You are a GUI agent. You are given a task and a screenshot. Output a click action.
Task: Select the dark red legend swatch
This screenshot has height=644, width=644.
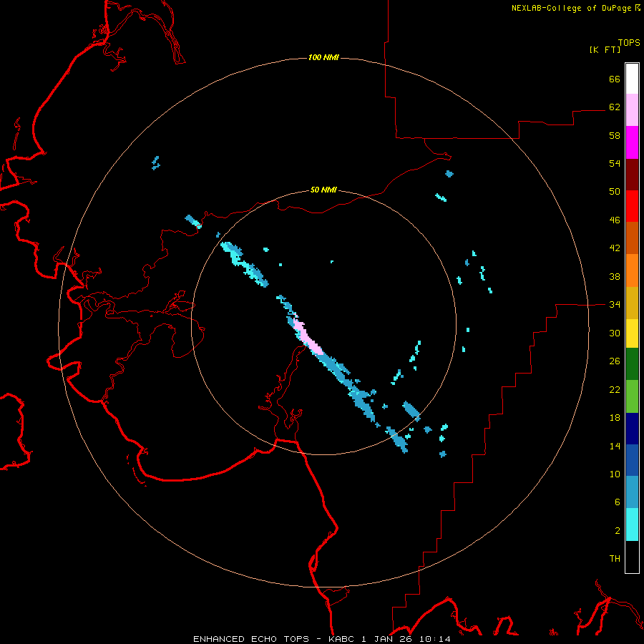pos(632,175)
